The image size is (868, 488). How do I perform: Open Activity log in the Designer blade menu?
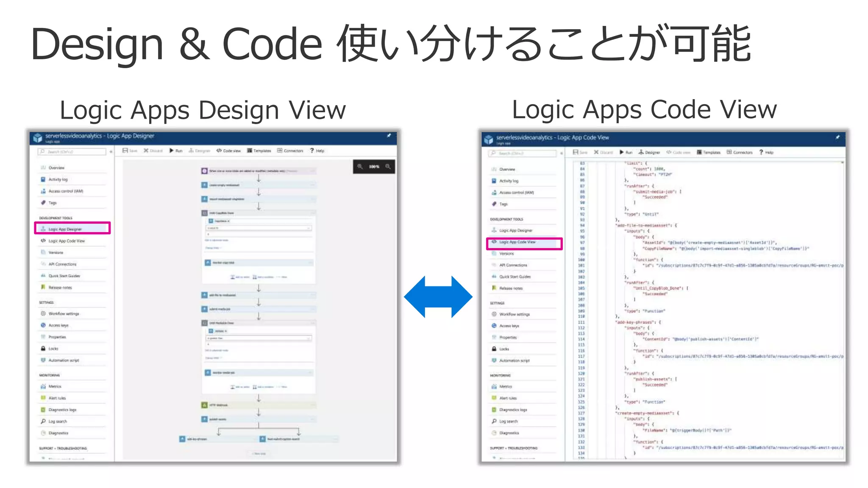[x=58, y=180]
